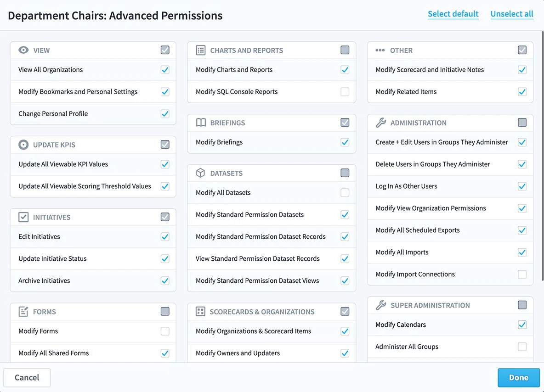The height and width of the screenshot is (392, 544).
Task: Enable Modify Import Connections permission
Action: pyautogui.click(x=522, y=274)
